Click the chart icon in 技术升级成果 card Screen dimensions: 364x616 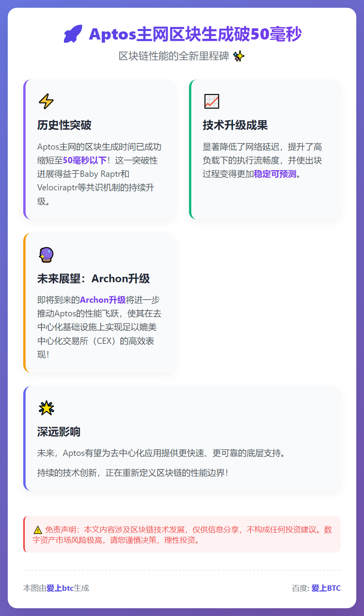pos(212,101)
